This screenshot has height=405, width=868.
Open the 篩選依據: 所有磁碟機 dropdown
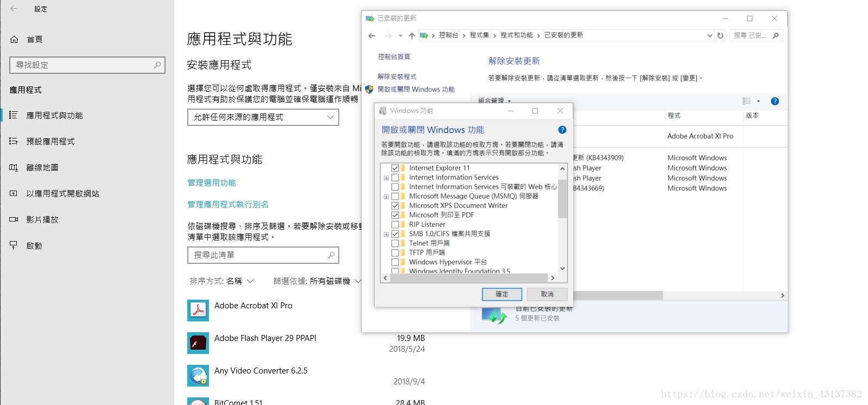317,281
